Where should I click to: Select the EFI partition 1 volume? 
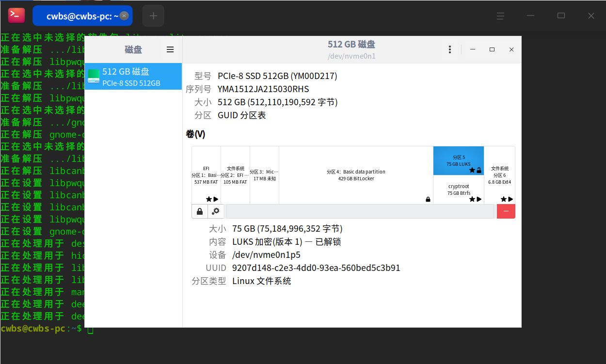(206, 175)
